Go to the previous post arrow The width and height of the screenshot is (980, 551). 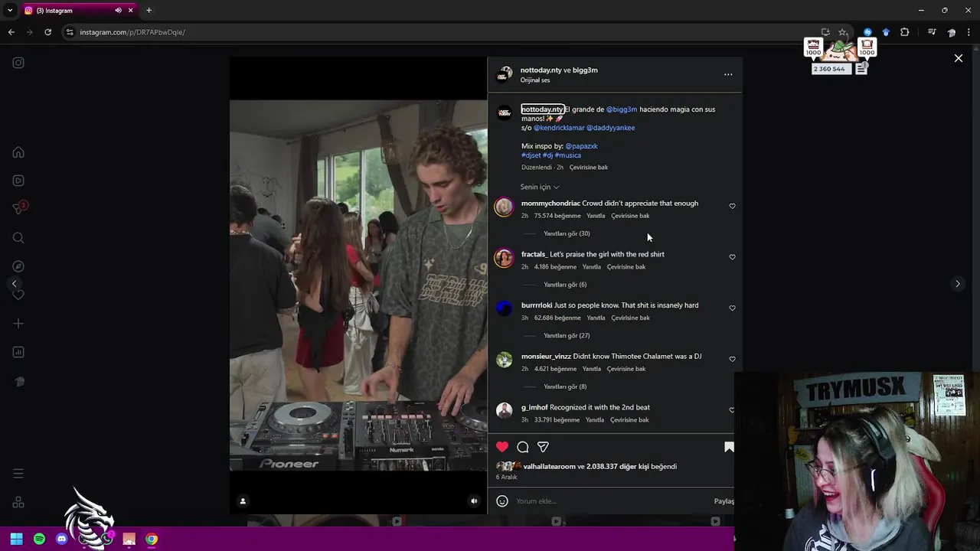coord(14,284)
